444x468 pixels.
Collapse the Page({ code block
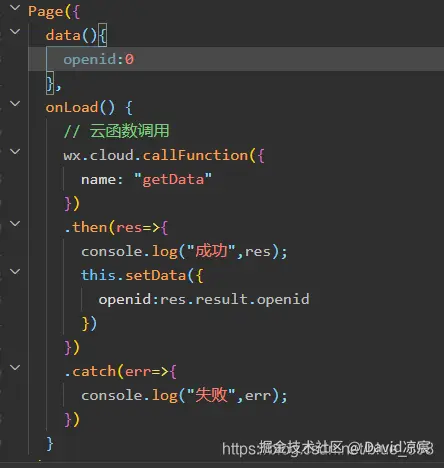pos(15,7)
